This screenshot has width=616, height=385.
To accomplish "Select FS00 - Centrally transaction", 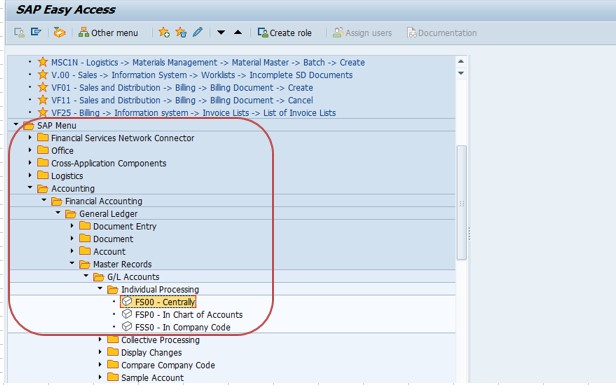I will point(165,302).
